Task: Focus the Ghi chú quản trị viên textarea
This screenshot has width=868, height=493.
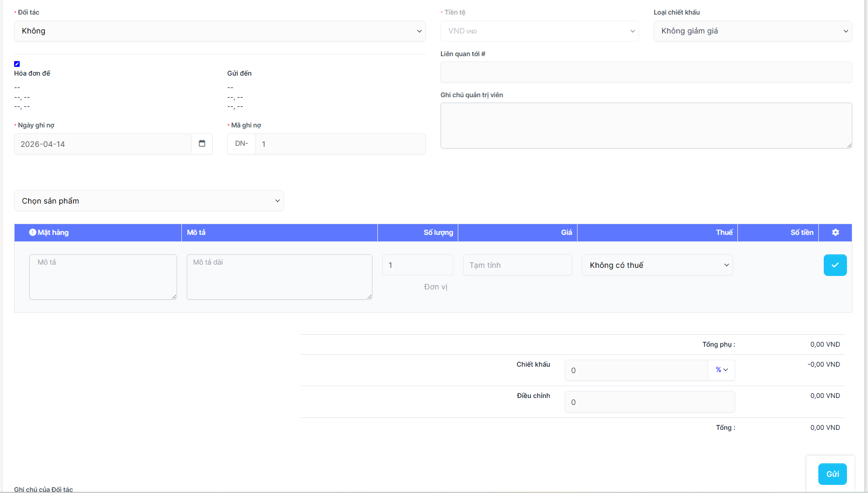Action: click(x=646, y=125)
